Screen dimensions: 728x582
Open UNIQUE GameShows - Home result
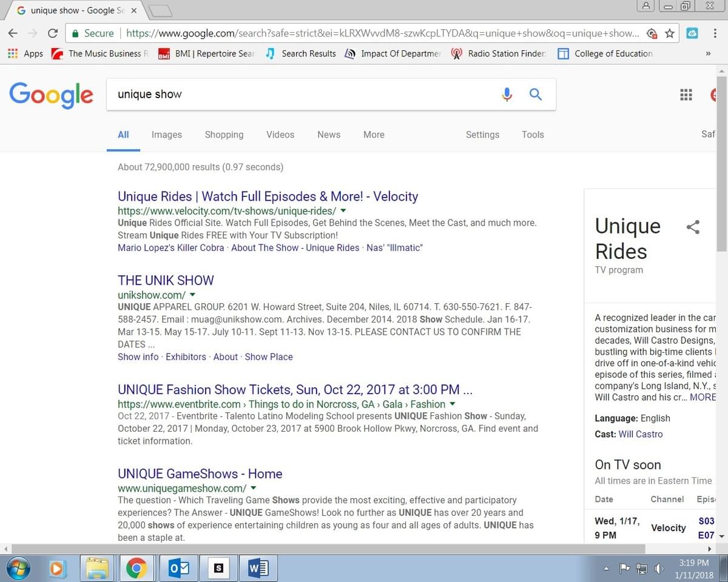click(x=200, y=473)
